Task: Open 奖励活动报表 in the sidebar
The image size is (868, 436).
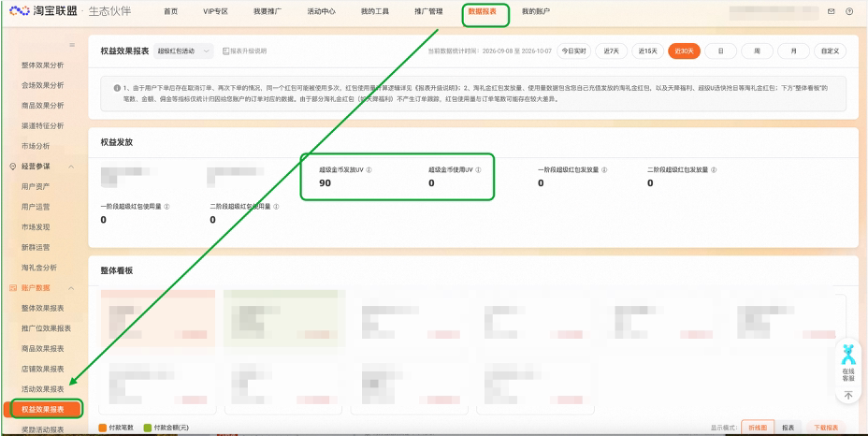Action: click(x=43, y=429)
